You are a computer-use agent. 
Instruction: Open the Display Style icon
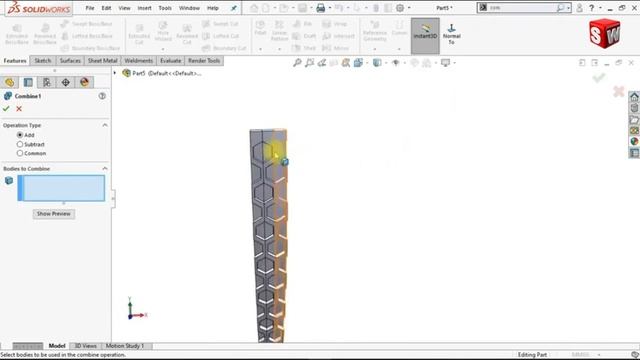(377, 62)
